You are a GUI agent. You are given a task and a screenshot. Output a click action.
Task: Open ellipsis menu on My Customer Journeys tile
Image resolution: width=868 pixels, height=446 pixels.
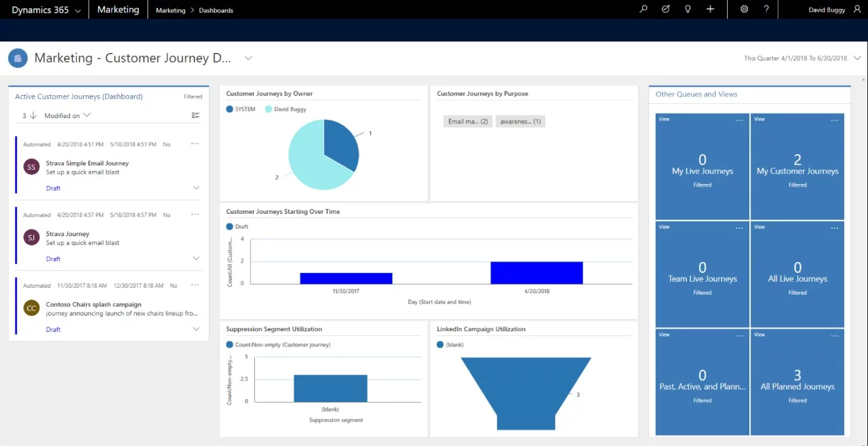(x=835, y=120)
